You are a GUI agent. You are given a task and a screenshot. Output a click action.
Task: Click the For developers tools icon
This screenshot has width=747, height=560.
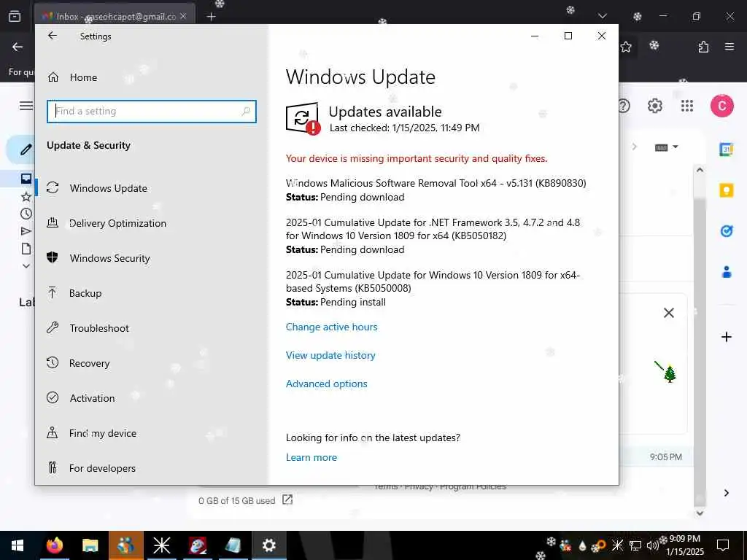[53, 467]
